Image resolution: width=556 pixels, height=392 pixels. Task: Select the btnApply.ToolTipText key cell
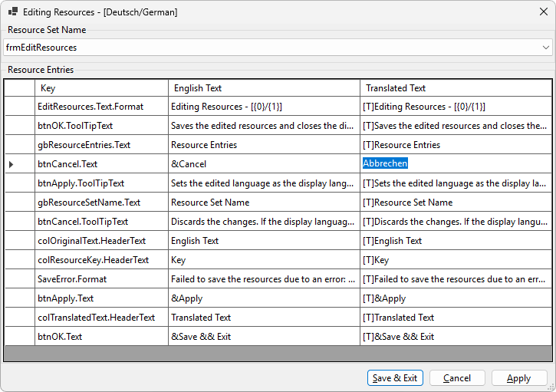click(101, 183)
